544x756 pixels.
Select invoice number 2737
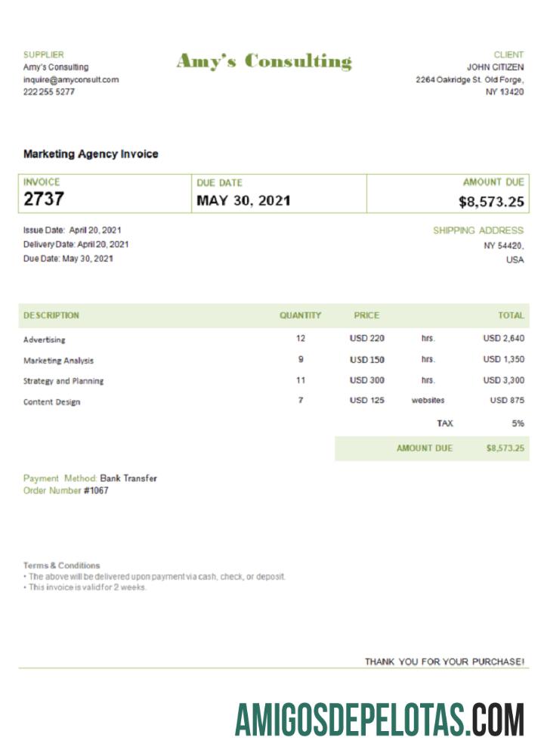44,200
